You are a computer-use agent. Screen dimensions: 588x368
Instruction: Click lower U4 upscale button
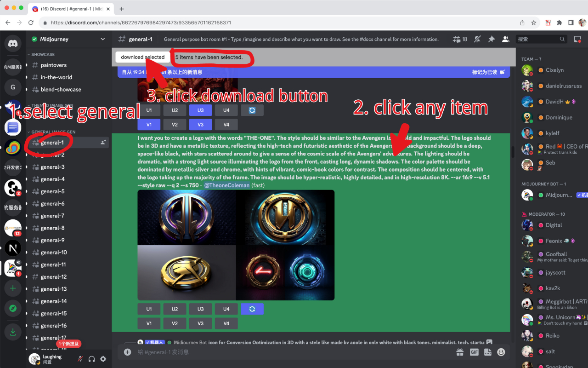[226, 309]
